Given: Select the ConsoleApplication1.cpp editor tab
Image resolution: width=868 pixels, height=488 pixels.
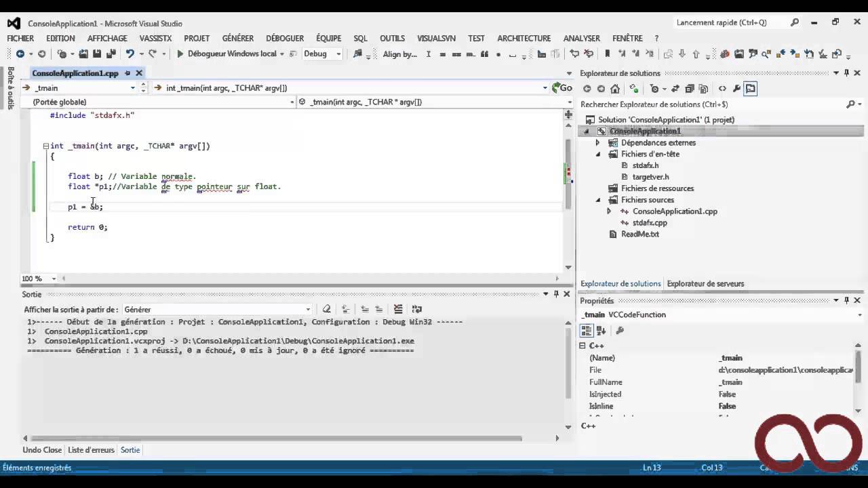Looking at the screenshot, I should 75,73.
